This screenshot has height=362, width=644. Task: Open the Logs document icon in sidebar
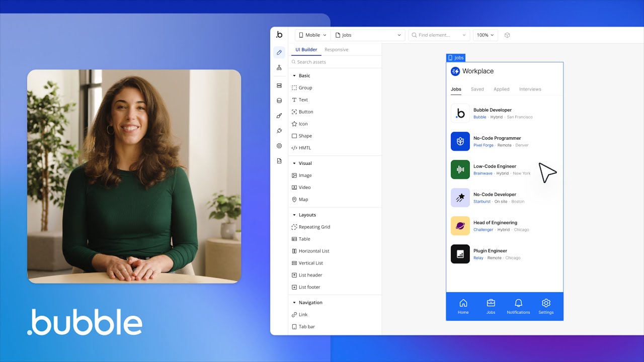point(279,161)
